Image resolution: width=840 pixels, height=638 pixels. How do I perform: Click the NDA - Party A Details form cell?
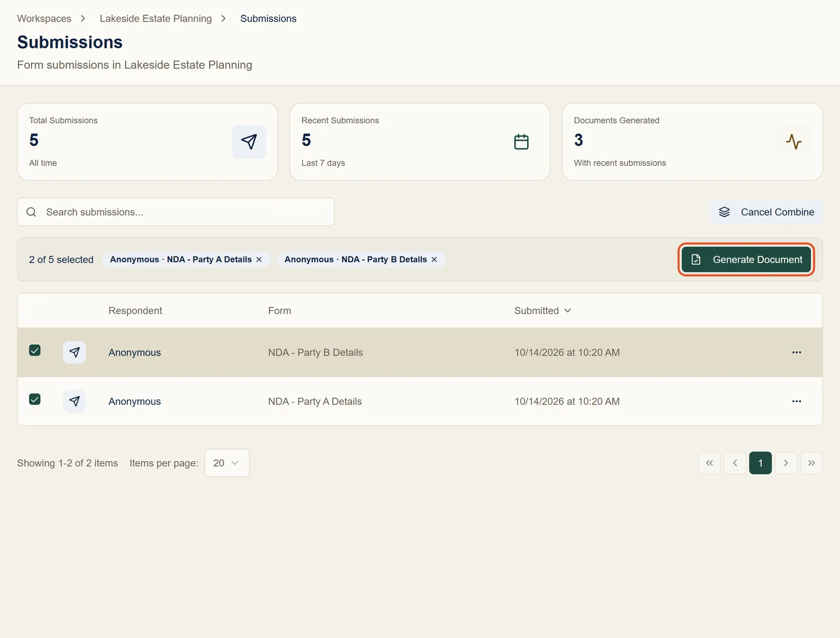point(315,401)
